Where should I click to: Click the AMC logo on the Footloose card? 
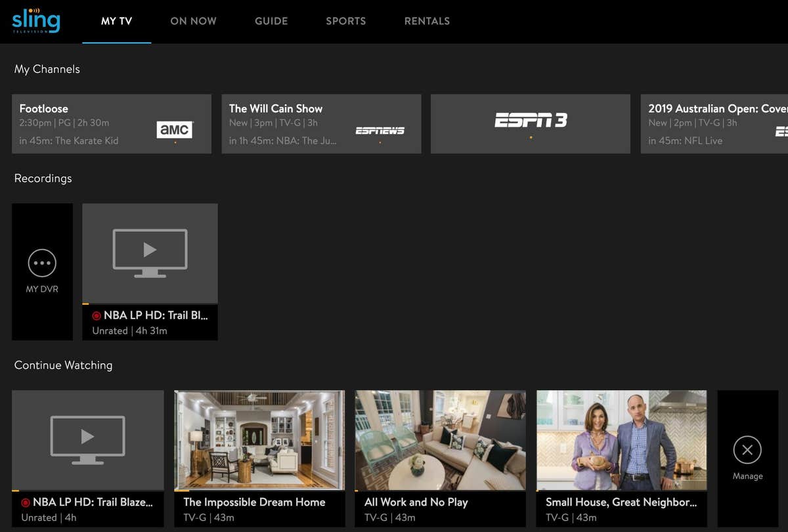175,129
